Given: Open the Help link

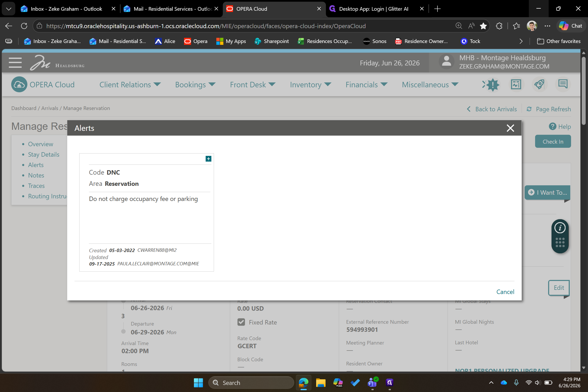Looking at the screenshot, I should (x=560, y=126).
